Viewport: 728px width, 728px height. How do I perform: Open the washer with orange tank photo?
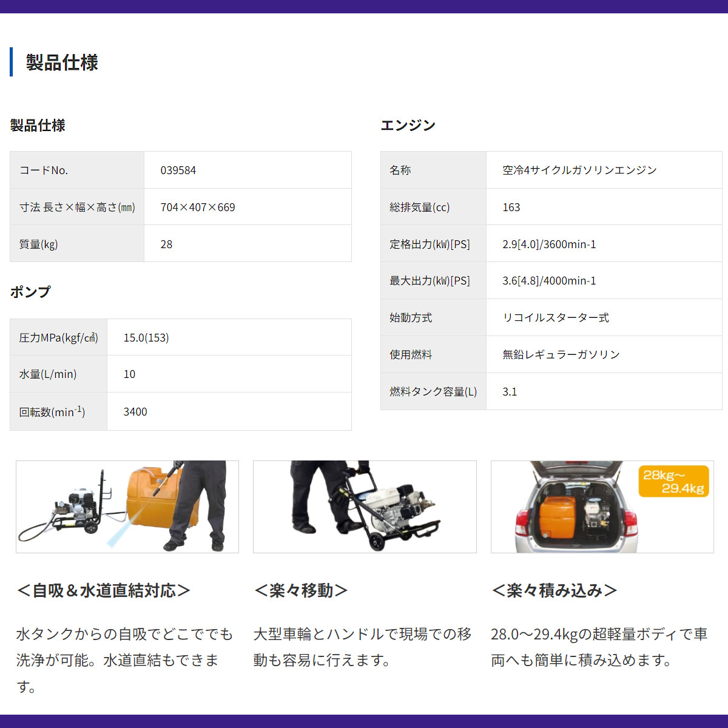point(127,507)
